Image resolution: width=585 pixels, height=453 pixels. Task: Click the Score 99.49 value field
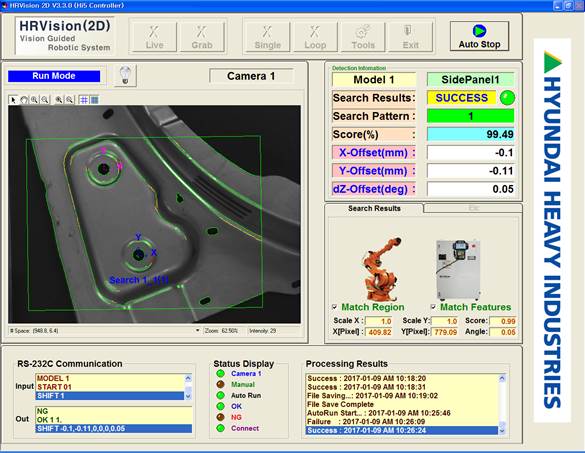click(x=471, y=134)
